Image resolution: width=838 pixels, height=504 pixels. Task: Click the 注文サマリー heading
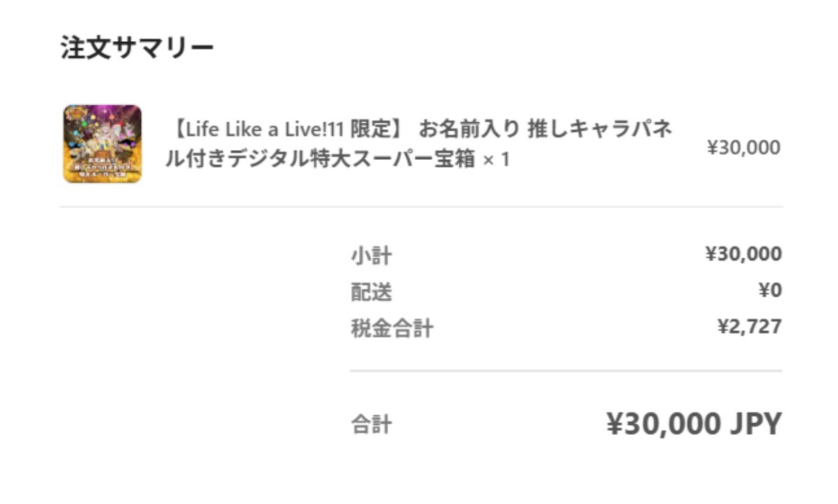(137, 49)
